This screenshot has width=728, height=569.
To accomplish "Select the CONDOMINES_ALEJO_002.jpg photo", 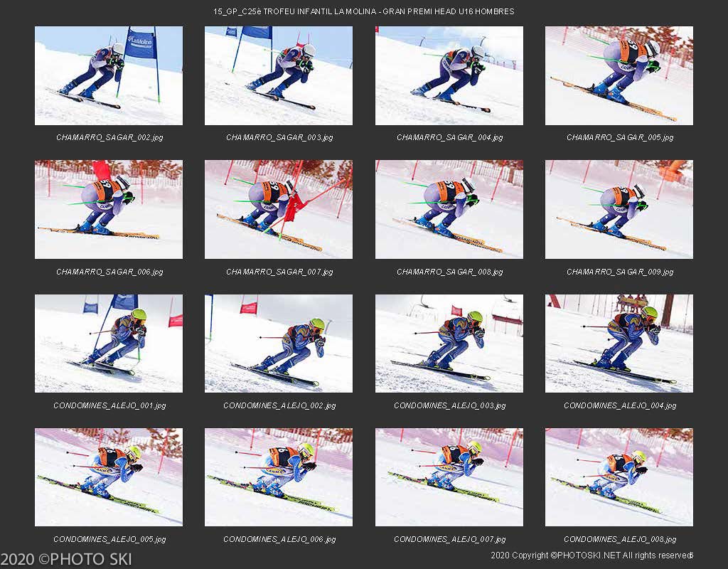I will click(x=279, y=344).
